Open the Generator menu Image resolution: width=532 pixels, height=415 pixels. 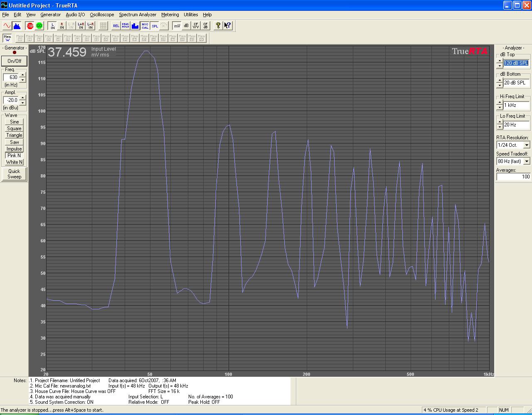(x=50, y=15)
